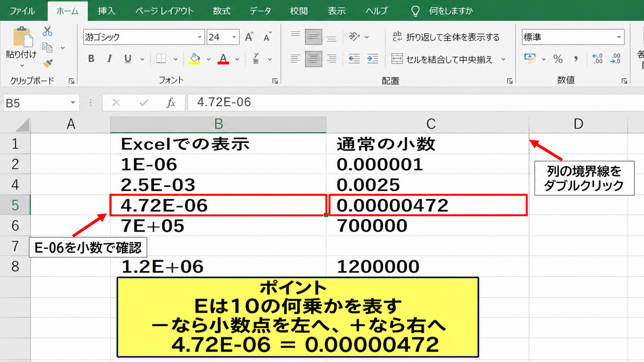Viewport: 644px width, 362px height.
Task: Apply red font color A
Action: 223,59
